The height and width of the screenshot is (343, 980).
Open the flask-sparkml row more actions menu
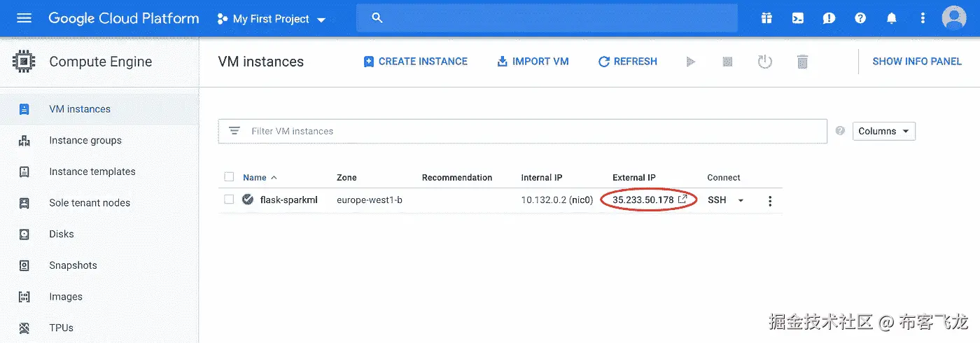(770, 201)
